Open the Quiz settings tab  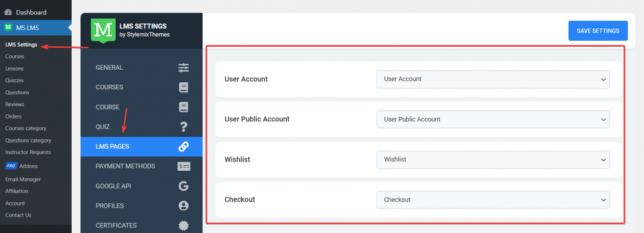(x=142, y=127)
